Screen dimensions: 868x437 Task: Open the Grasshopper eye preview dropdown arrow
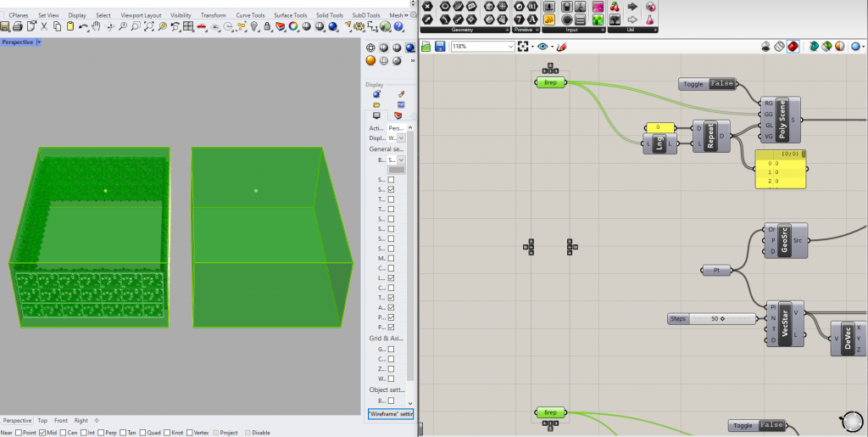pyautogui.click(x=552, y=47)
